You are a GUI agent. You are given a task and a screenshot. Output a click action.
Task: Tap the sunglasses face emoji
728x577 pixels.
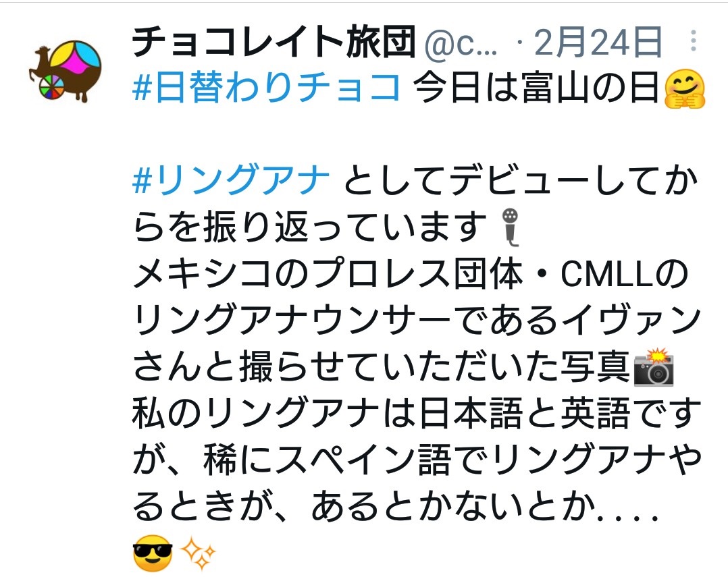153,553
